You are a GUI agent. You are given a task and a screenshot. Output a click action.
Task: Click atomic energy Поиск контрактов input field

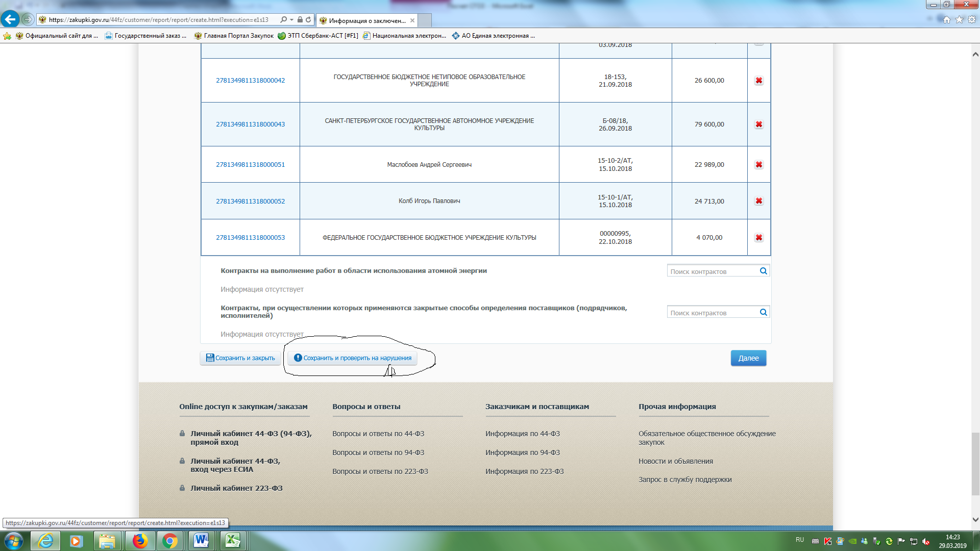coord(713,271)
